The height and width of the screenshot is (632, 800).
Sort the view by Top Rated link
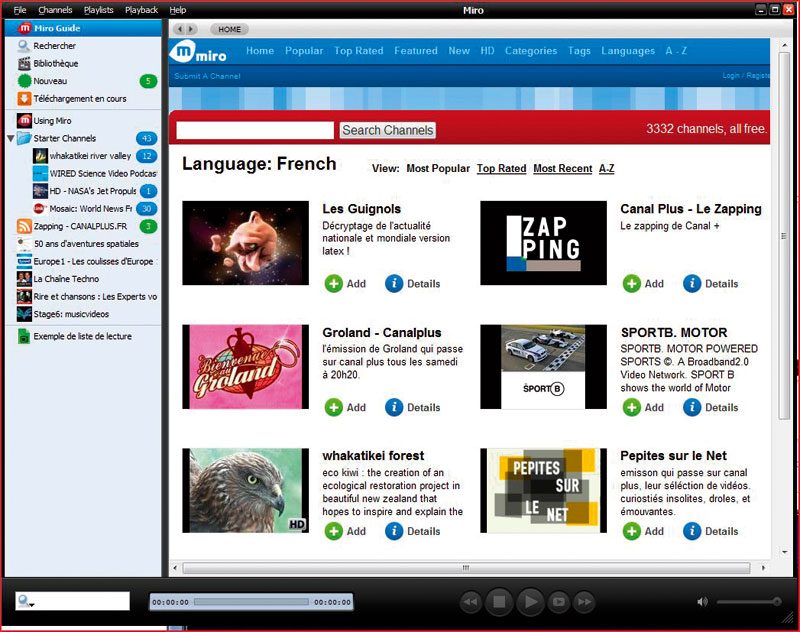502,168
